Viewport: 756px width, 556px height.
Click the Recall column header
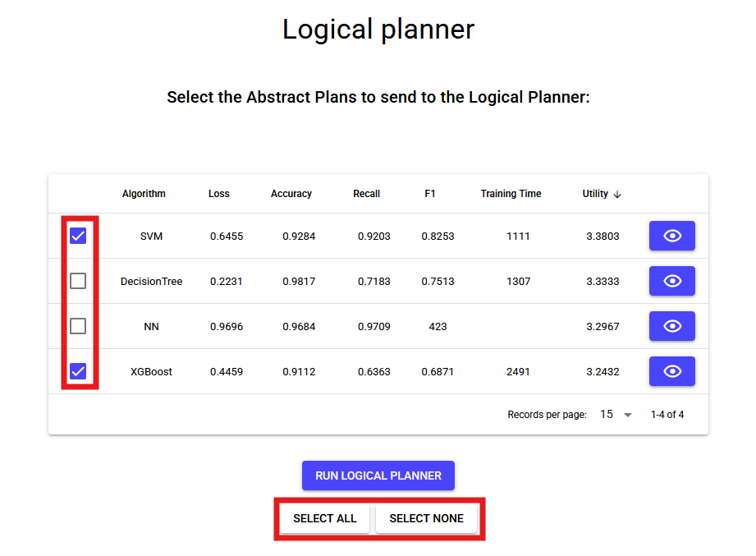[x=366, y=194]
